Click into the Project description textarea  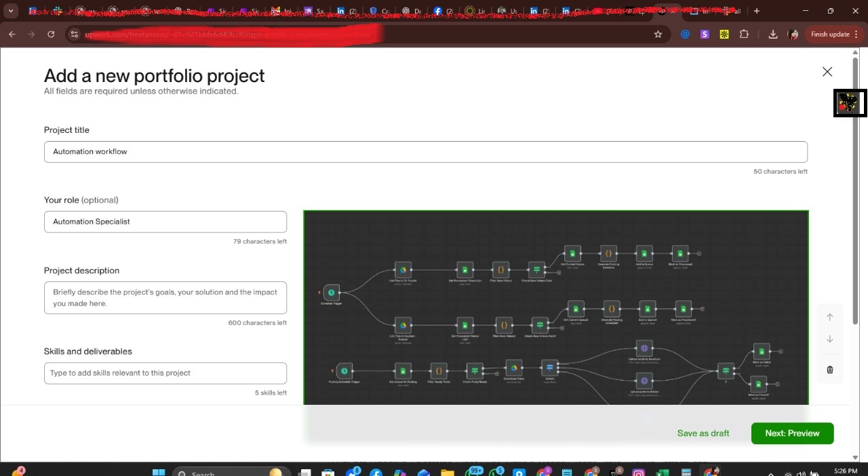pyautogui.click(x=165, y=298)
